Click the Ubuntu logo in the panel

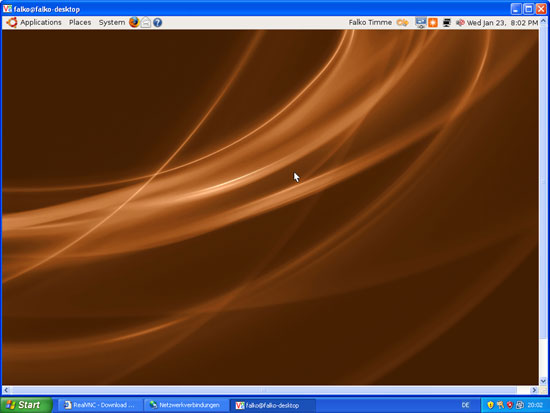pyautogui.click(x=12, y=22)
